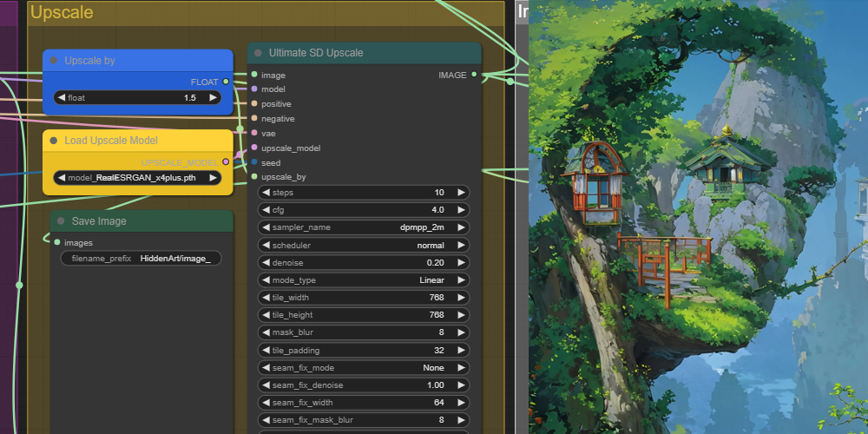The width and height of the screenshot is (868, 434).
Task: Choose previous sampler_name option
Action: 266,227
